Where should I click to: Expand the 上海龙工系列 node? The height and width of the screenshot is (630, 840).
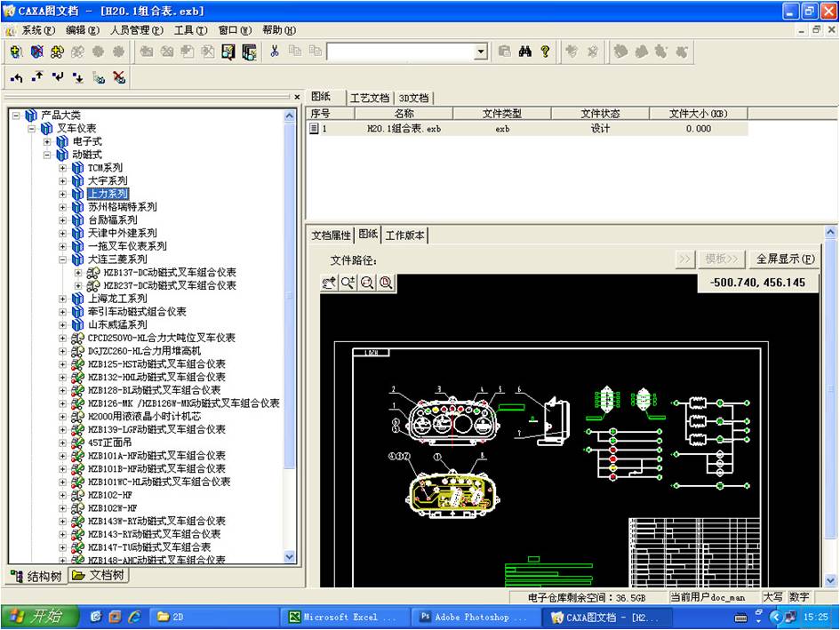click(x=63, y=299)
